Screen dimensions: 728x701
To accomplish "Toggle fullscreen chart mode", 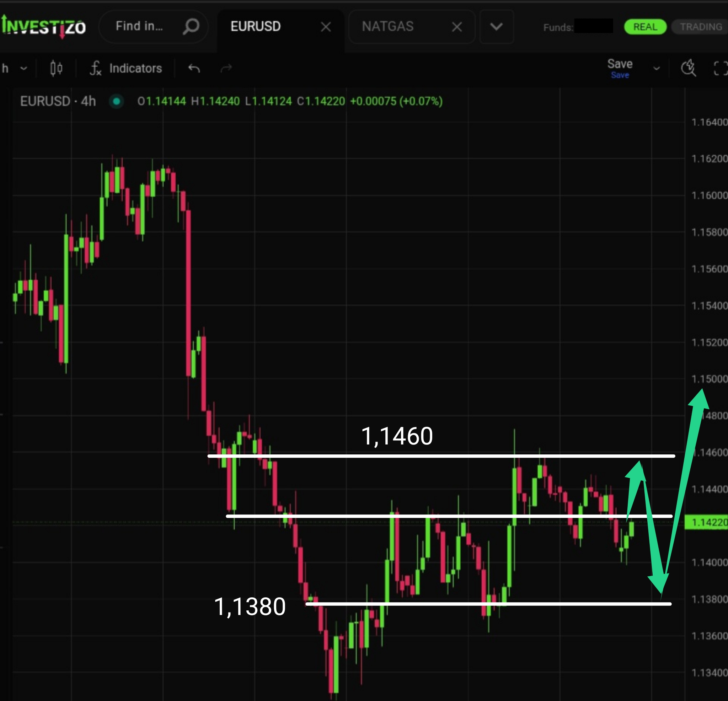I will point(721,68).
